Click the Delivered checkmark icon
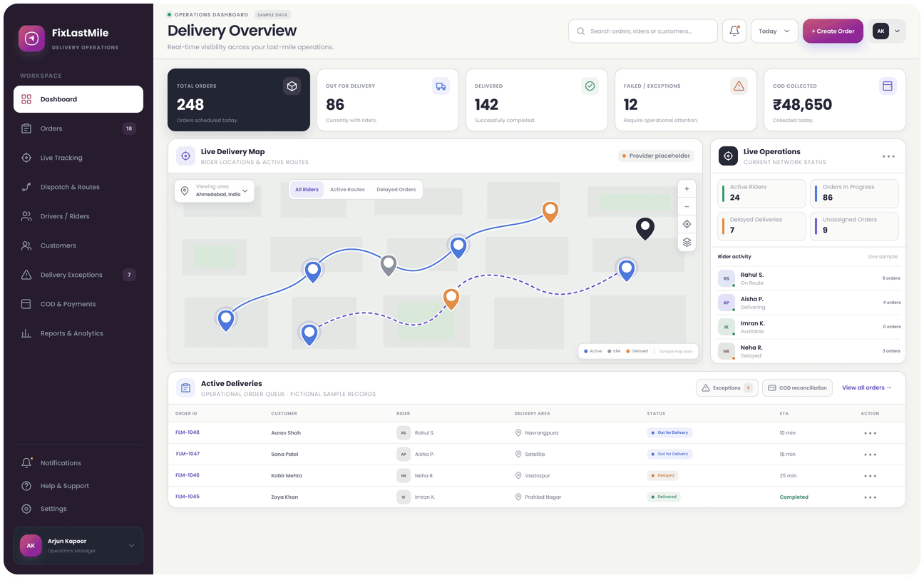Viewport: 924px width, 578px height. click(590, 86)
